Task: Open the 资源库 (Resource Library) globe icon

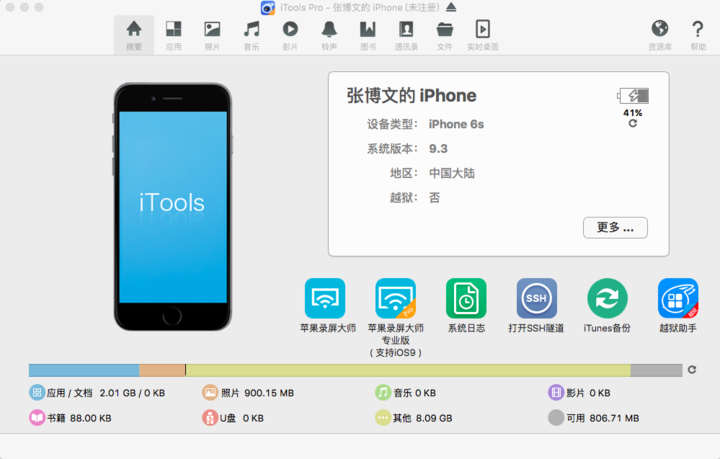Action: pos(660,34)
